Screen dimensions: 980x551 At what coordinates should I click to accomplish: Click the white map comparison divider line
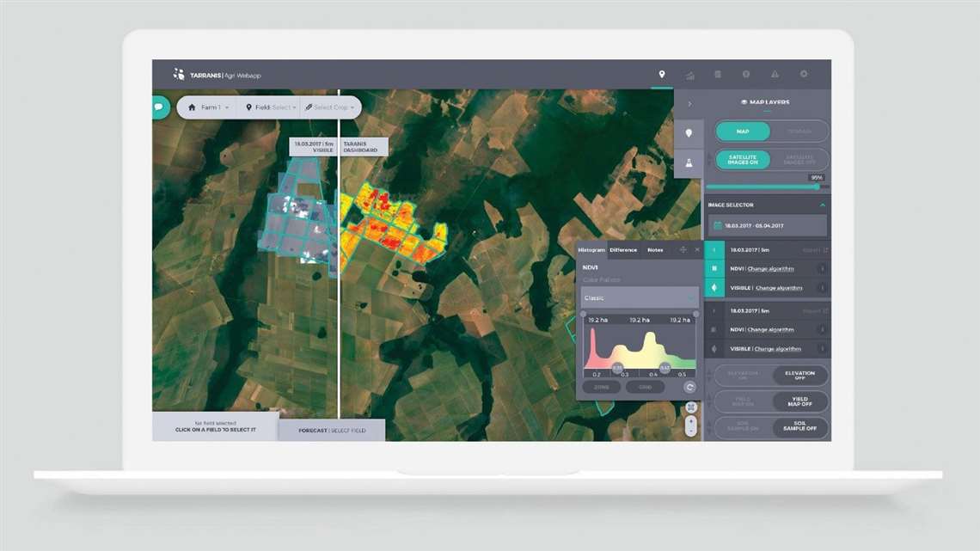point(339,253)
